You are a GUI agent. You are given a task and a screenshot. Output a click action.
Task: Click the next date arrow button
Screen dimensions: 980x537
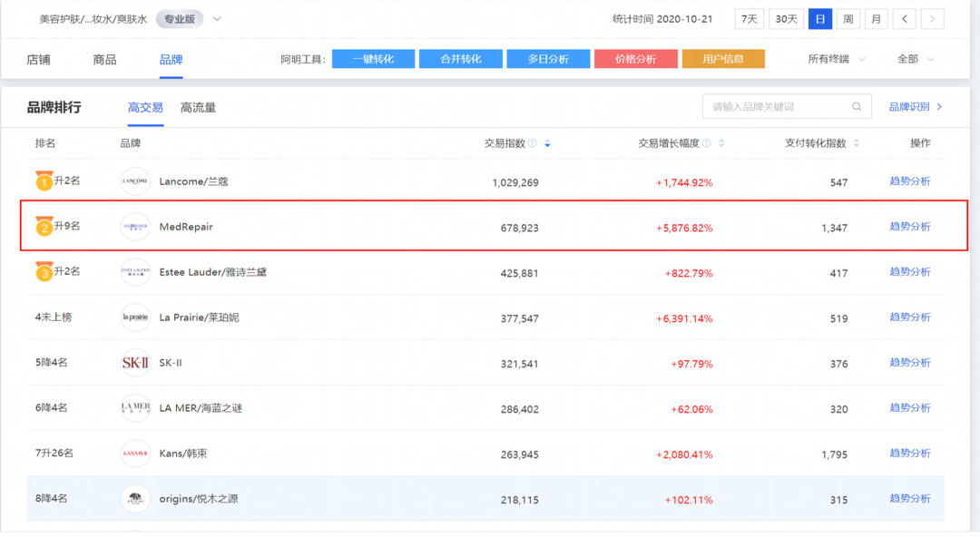pos(932,19)
